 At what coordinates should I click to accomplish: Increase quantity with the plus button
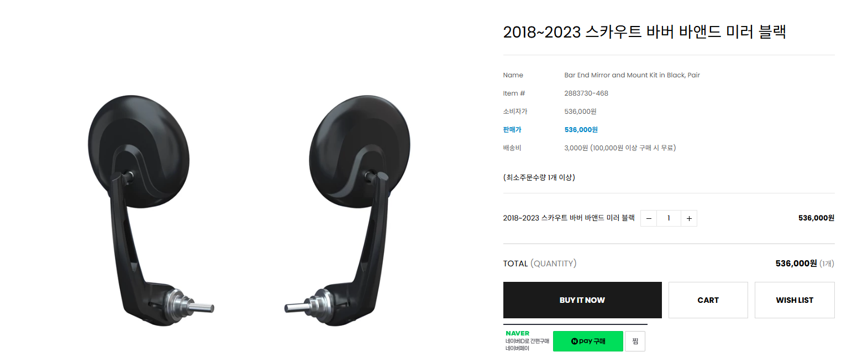coord(689,218)
